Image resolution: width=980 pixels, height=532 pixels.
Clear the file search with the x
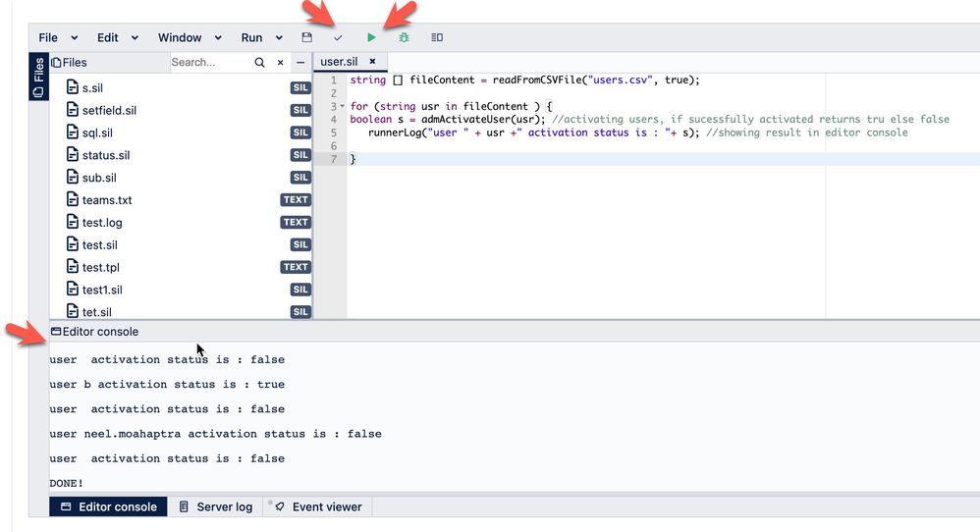pos(280,63)
